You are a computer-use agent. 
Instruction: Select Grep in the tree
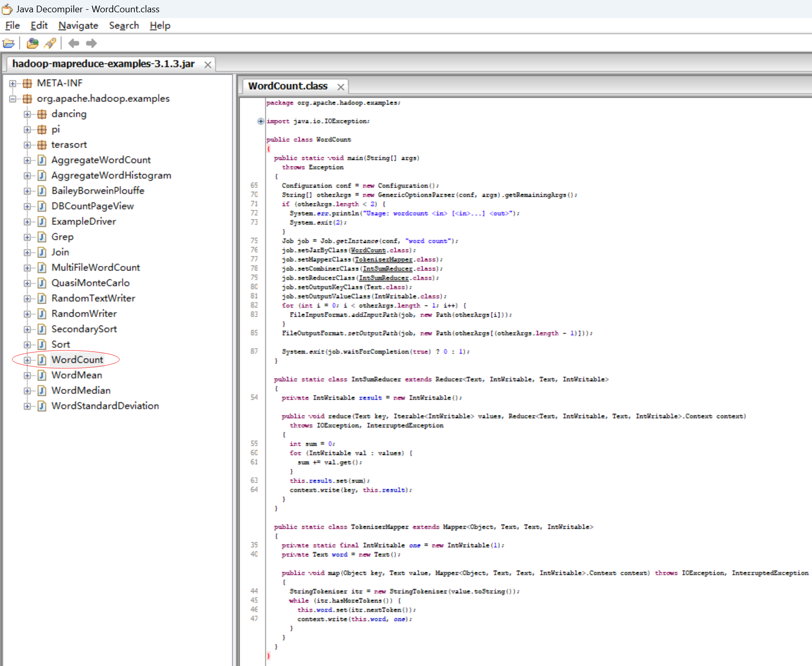click(63, 237)
